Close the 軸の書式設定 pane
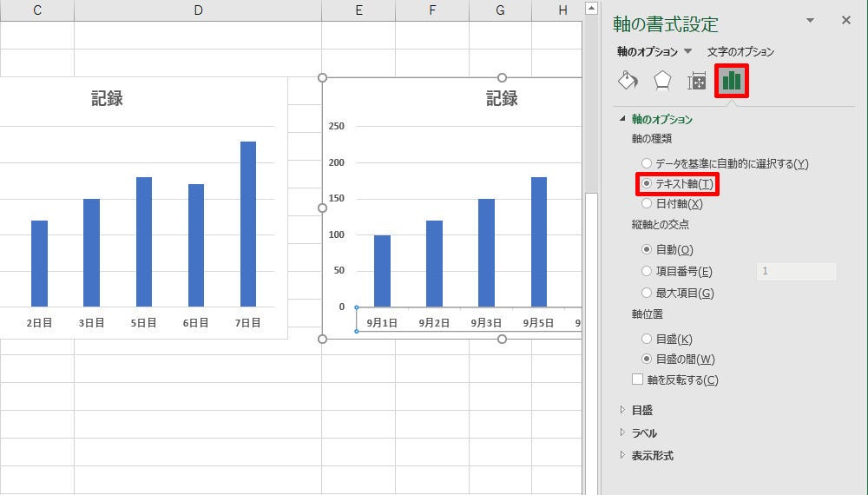 (845, 21)
